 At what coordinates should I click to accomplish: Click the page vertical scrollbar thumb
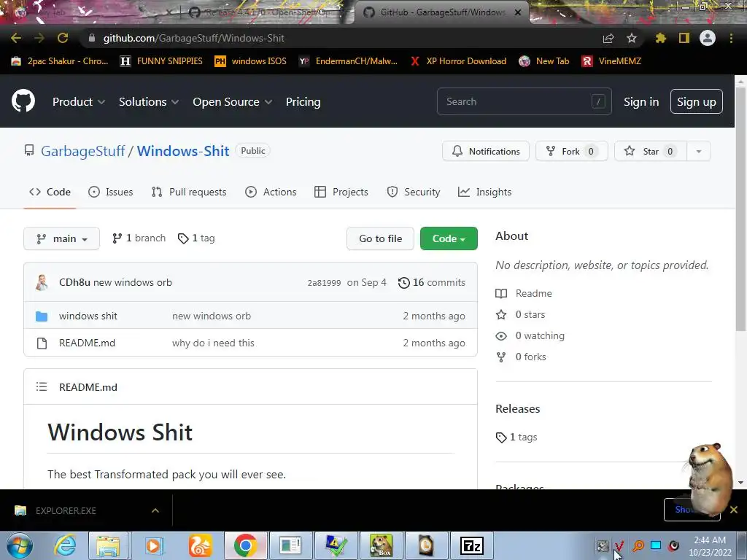click(x=740, y=208)
